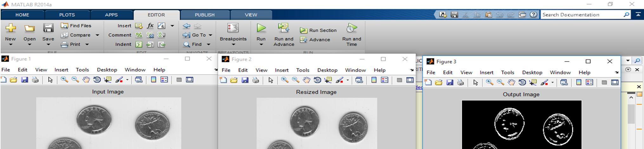Click the Input Image coins picture
The image size is (644, 149).
pyautogui.click(x=108, y=123)
